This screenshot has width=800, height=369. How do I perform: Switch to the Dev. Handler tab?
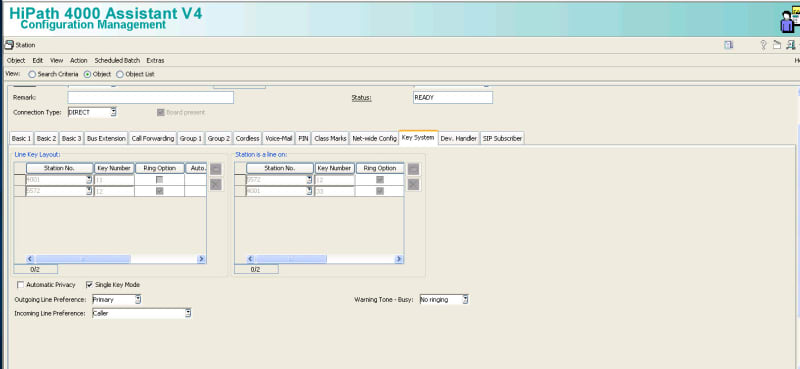(x=459, y=138)
